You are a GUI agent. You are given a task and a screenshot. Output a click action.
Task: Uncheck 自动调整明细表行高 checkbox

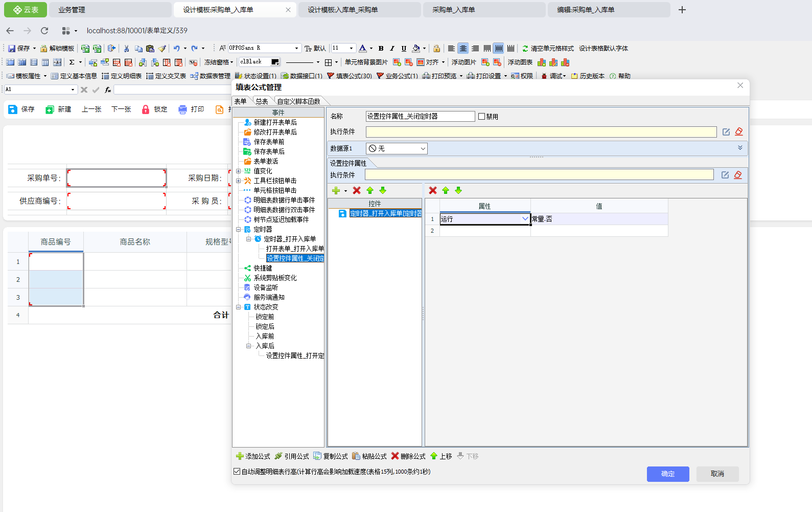(x=237, y=472)
